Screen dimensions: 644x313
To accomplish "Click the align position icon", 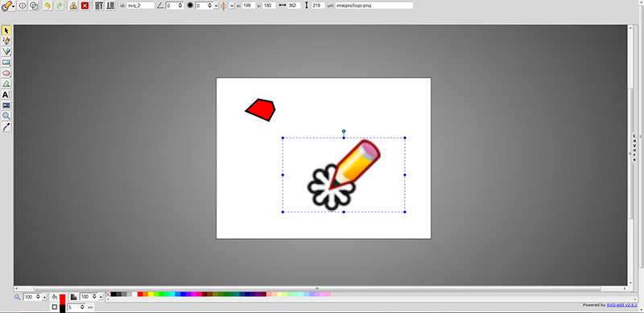I will coord(224,6).
